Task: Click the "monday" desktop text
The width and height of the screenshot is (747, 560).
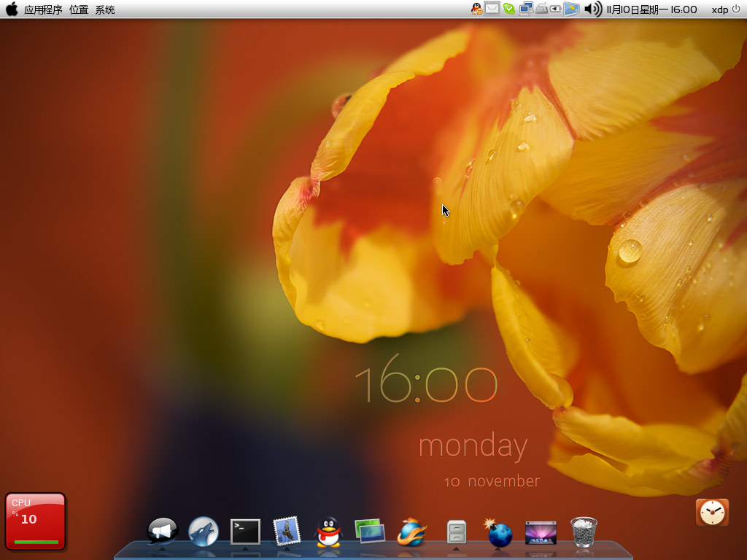Action: (473, 446)
